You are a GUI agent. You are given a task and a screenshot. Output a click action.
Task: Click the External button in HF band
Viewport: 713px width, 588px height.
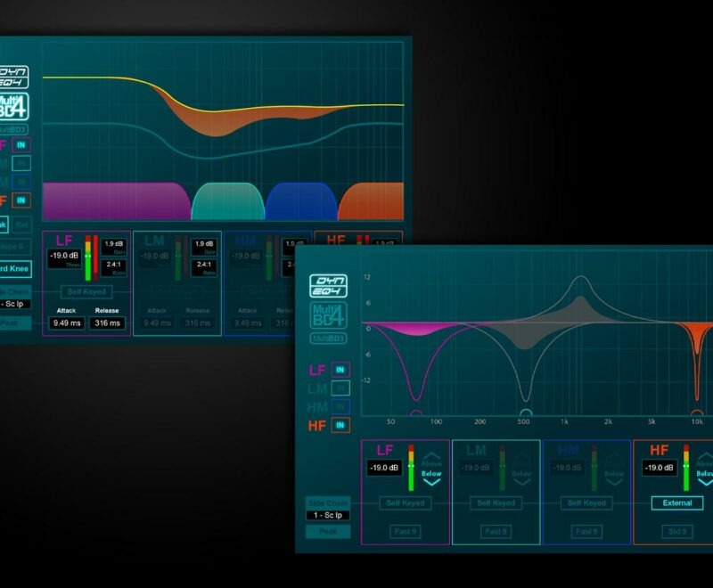(676, 503)
